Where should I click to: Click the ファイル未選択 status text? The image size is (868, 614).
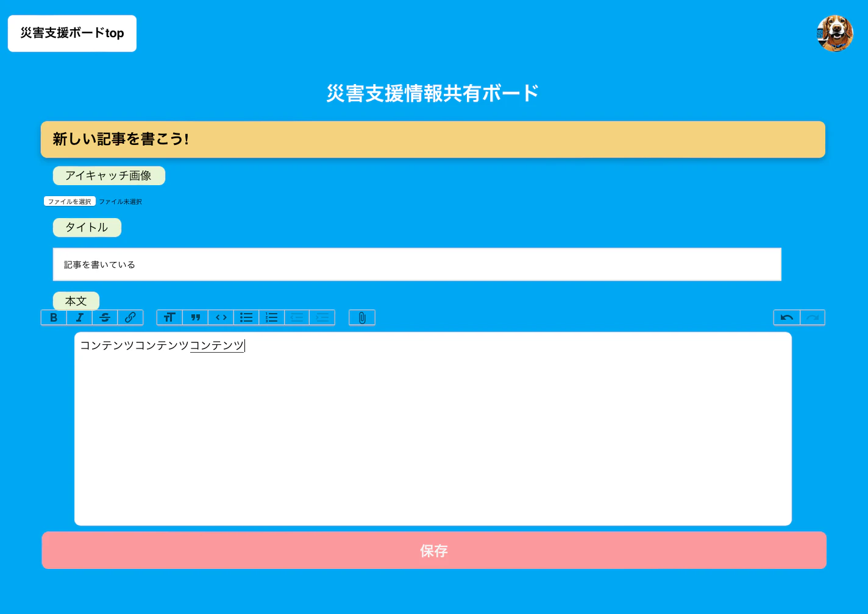120,202
